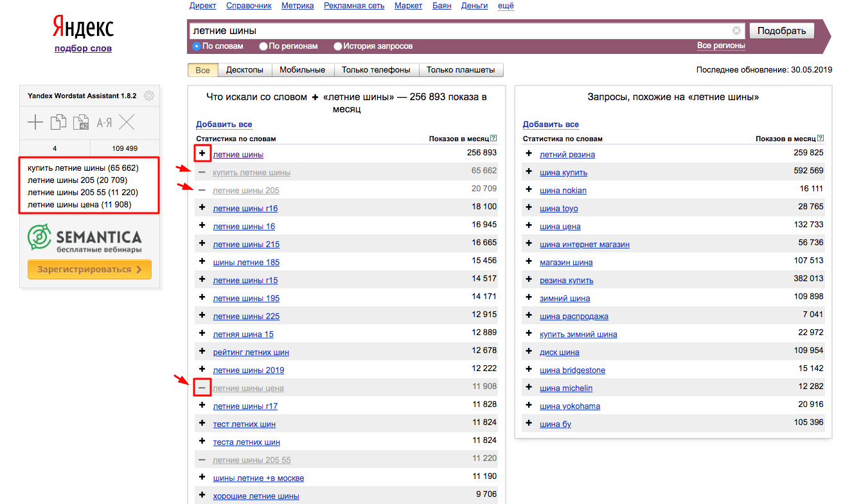Image resolution: width=852 pixels, height=504 pixels.
Task: Add 'летние шины 2019' via plus icon
Action: 202,370
